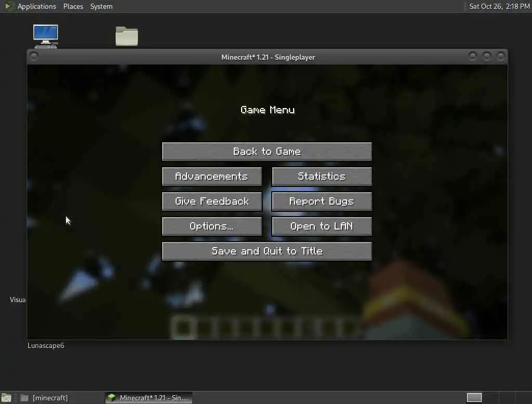Choose Report Bugs button
The width and height of the screenshot is (532, 404).
[322, 201]
